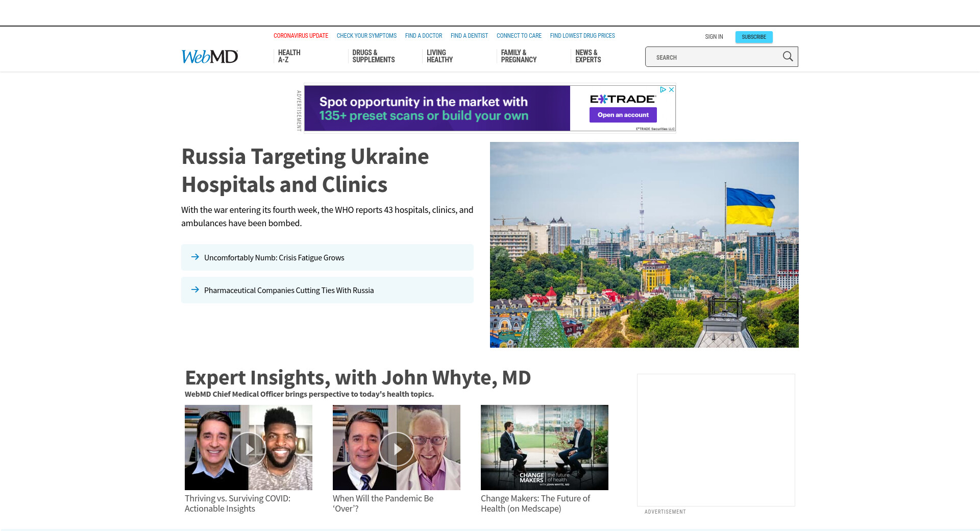Open the Coronavirus Update link
This screenshot has width=980, height=531.
tap(301, 36)
